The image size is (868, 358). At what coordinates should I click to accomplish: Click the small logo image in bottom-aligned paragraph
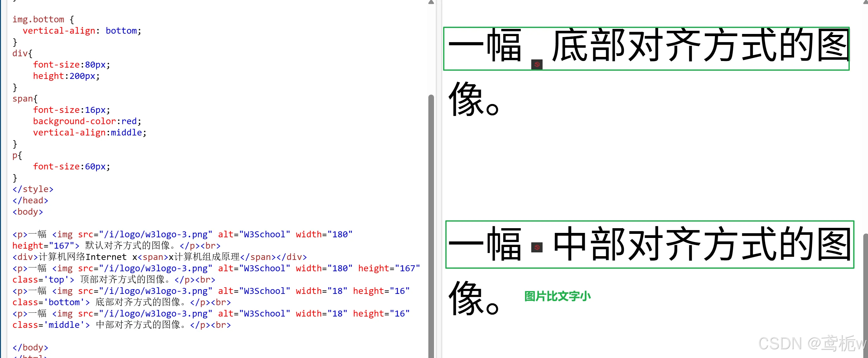(x=537, y=65)
